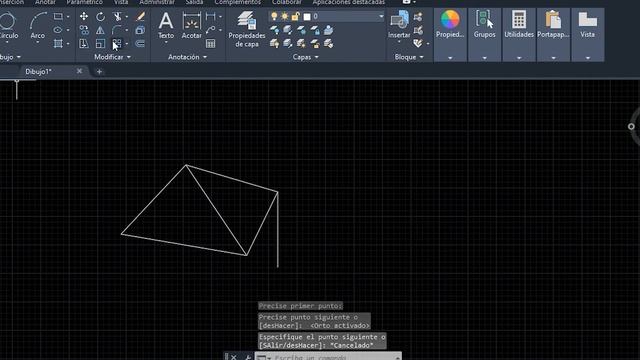Click the Edit Block icon
The image size is (640, 360).
coord(418,30)
